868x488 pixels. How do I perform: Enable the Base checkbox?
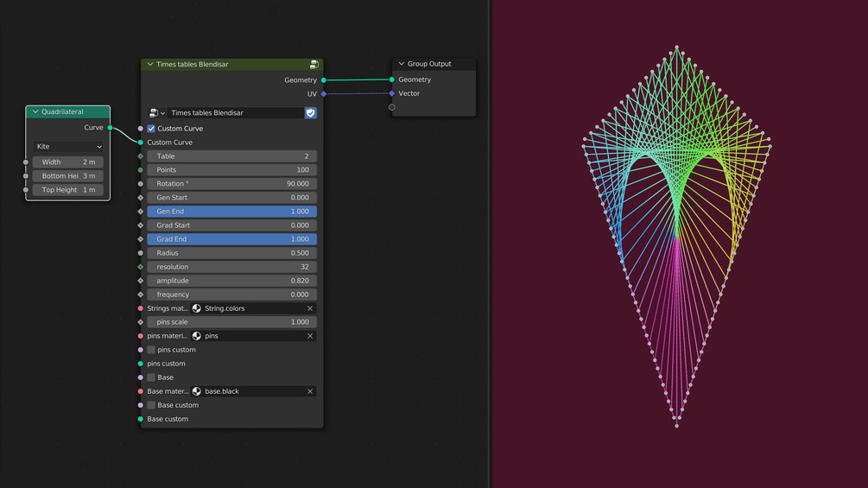pyautogui.click(x=151, y=377)
